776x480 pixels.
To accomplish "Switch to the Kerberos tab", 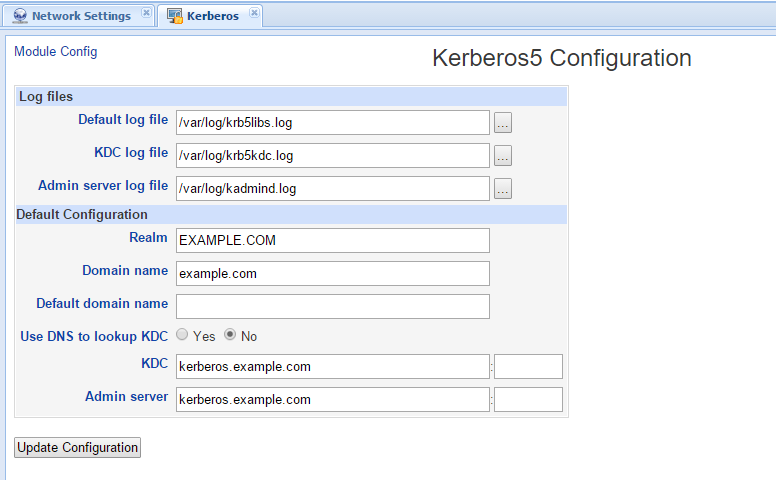I will [210, 16].
